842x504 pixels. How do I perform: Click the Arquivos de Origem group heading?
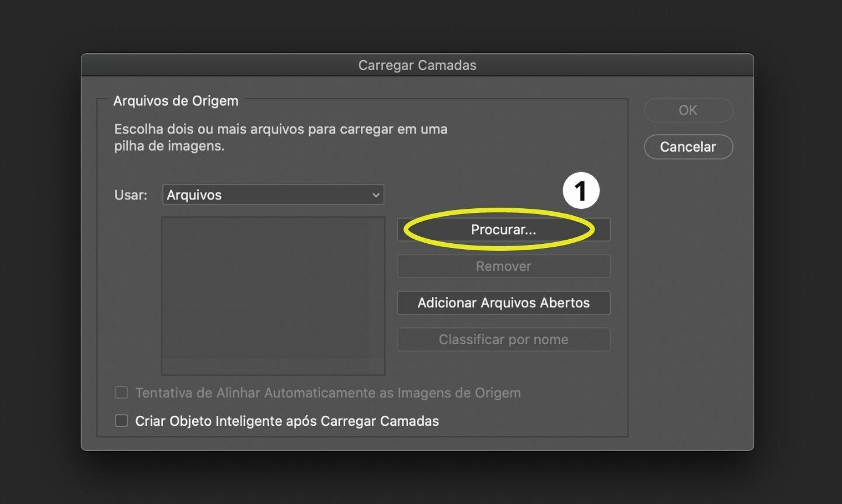(176, 101)
